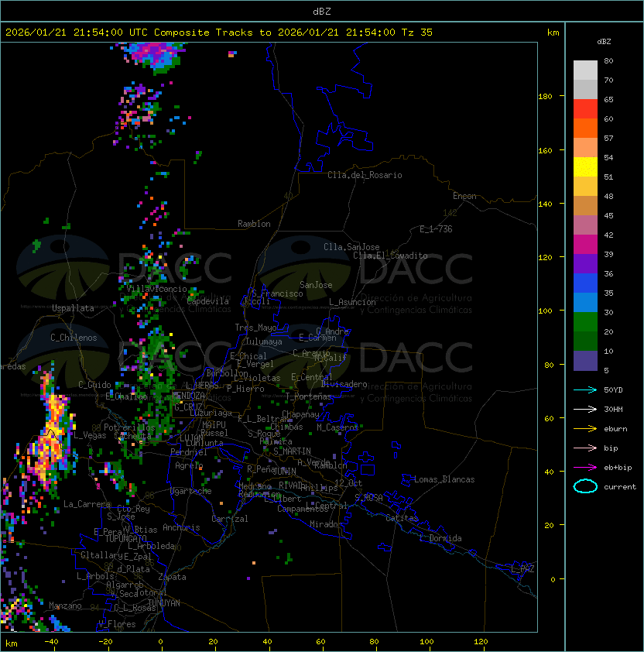Click the C_Chilenos map label
Screen dimensions: 644x652
coord(74,337)
